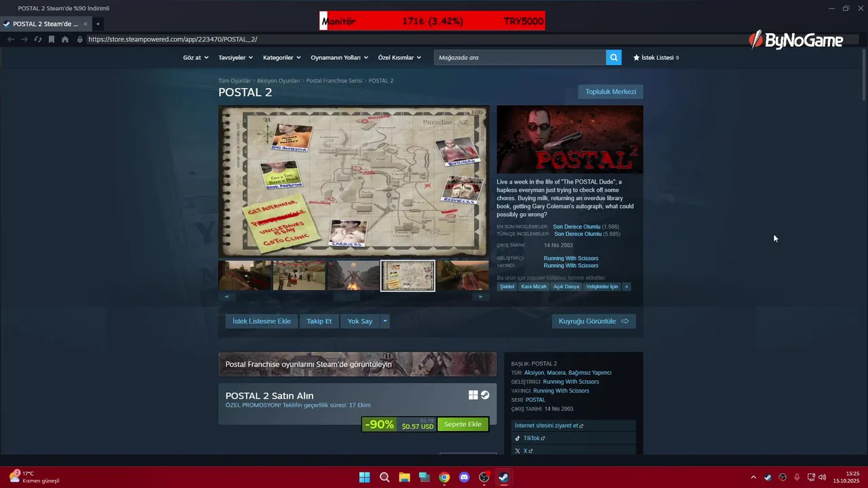Viewport: 868px width, 488px height.
Task: Open the Postal Franchise Serisi breadcrumb
Action: tap(334, 81)
